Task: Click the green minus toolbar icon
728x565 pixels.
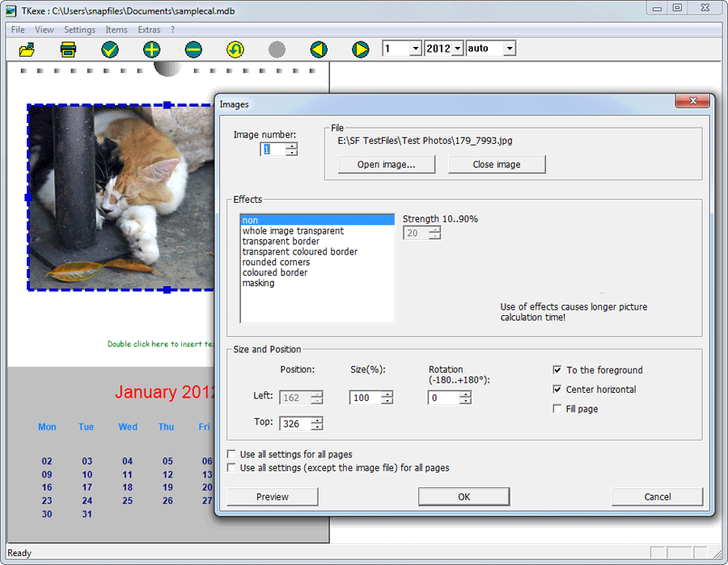Action: pyautogui.click(x=193, y=49)
